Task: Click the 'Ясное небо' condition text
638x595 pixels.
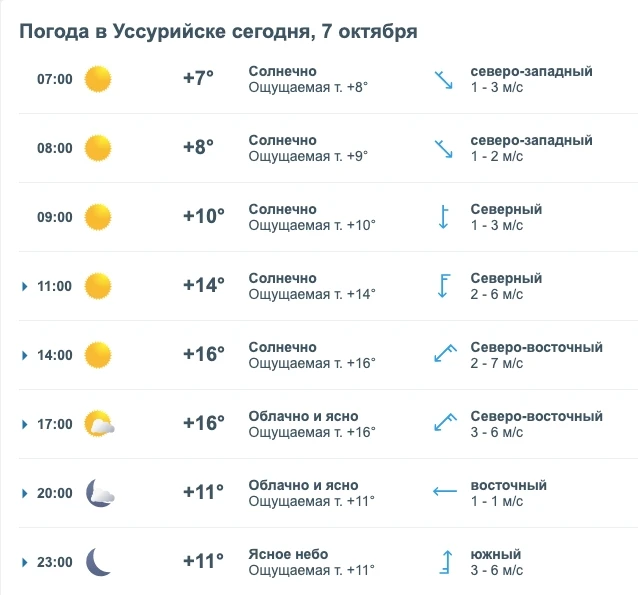Action: click(x=288, y=554)
